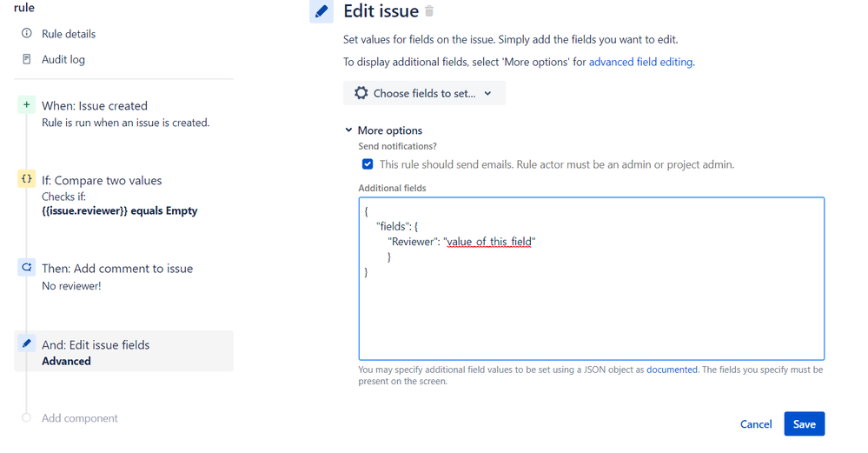The width and height of the screenshot is (868, 453).
Task: Open the advanced field editing link
Action: pyautogui.click(x=640, y=62)
